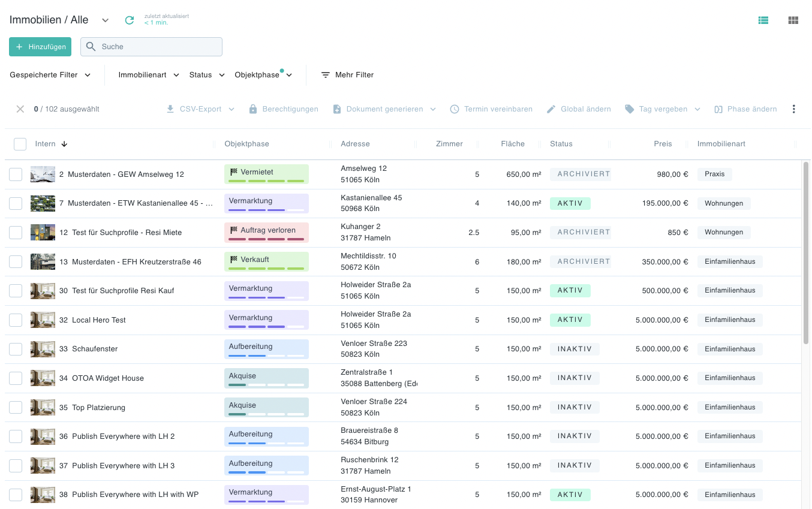Click the refresh icon next to the title
The width and height of the screenshot is (812, 509).
coord(129,20)
